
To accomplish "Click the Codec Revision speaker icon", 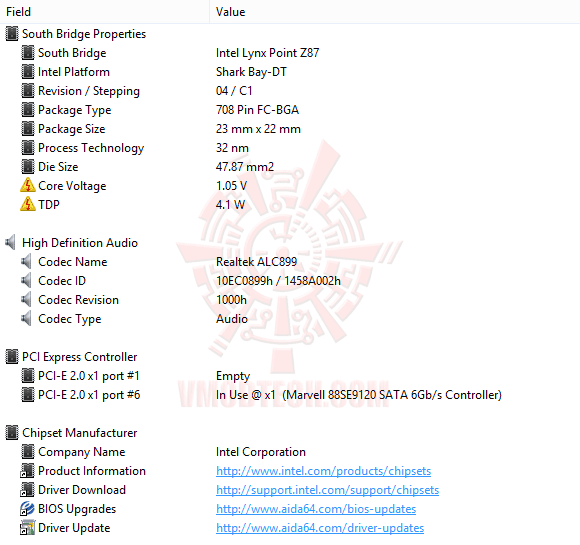I will [26, 300].
